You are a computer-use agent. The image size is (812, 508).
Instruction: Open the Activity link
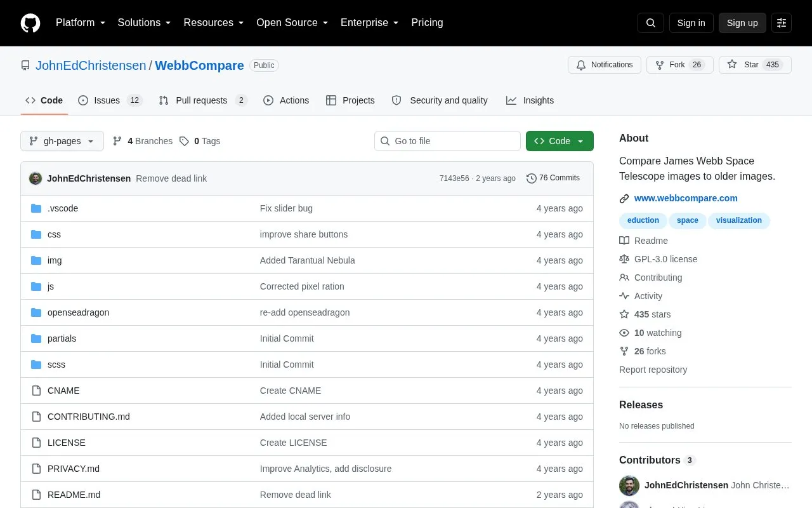641,296
